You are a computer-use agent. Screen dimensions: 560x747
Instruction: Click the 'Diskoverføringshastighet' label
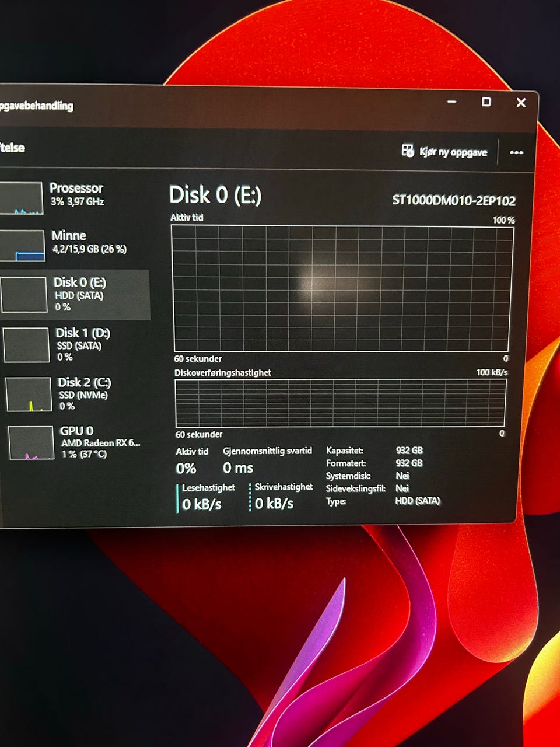(x=223, y=372)
